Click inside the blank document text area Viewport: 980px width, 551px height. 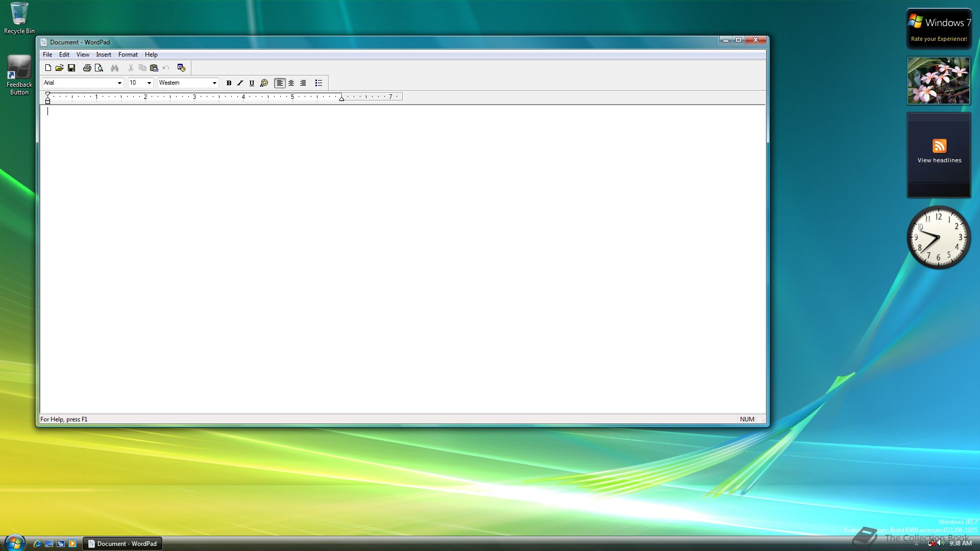[402, 259]
